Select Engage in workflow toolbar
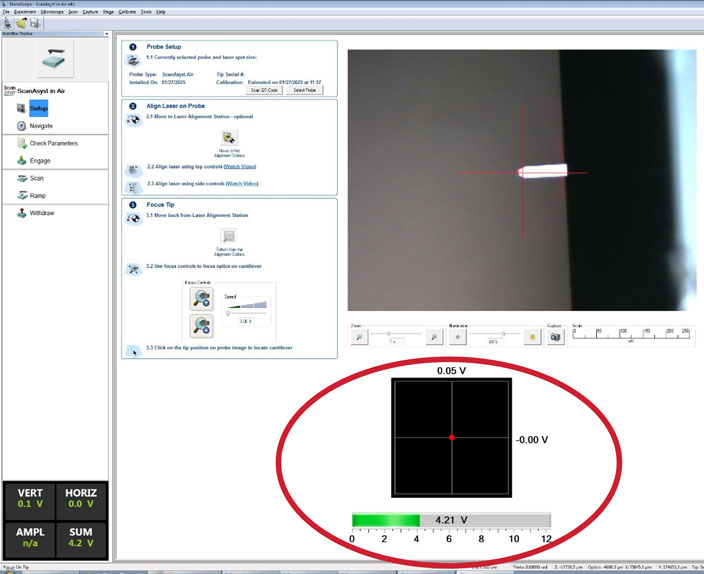The height and width of the screenshot is (574, 704). click(40, 160)
